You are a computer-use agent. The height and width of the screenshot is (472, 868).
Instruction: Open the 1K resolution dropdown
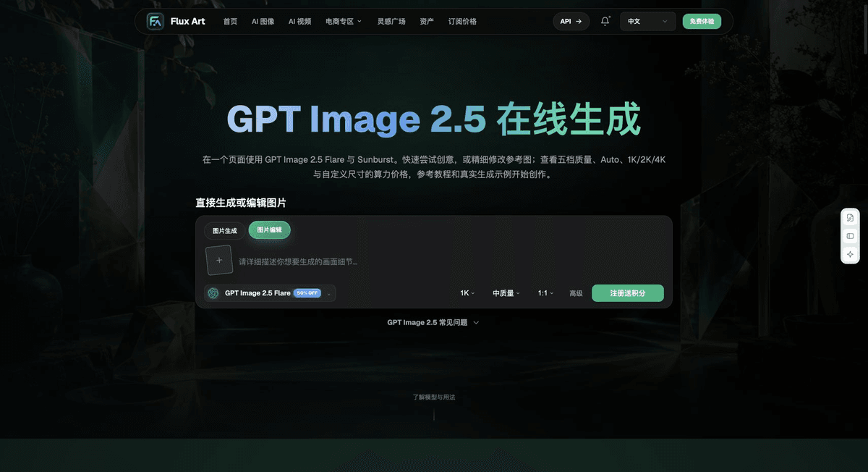pos(467,293)
